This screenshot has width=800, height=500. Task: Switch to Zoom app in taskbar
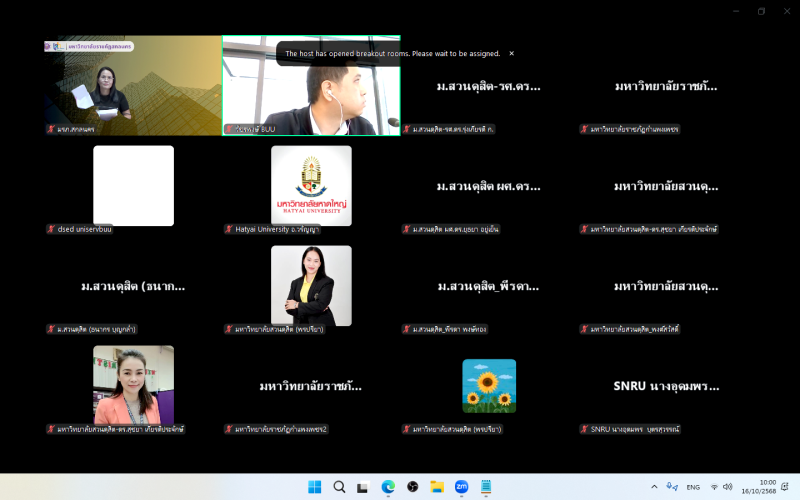(x=461, y=487)
